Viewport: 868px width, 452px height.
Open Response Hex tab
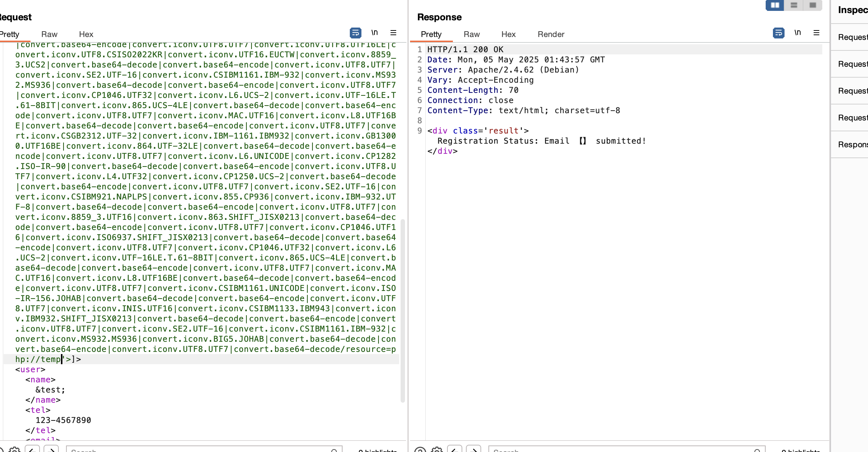point(508,34)
